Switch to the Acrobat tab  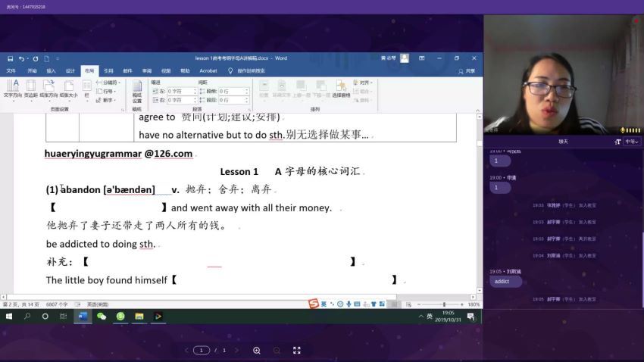[x=208, y=70]
